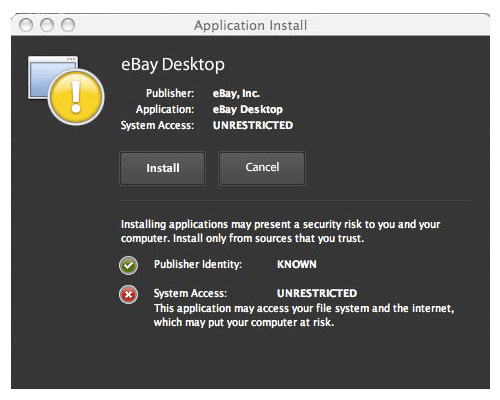
Task: Close the Application Install window
Action: coord(26,25)
